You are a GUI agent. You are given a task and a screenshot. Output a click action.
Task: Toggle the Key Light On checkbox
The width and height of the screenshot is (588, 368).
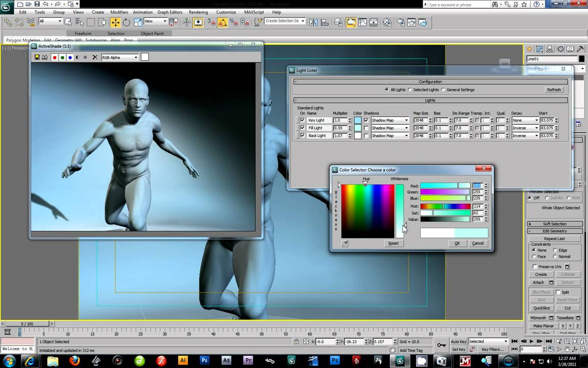302,120
